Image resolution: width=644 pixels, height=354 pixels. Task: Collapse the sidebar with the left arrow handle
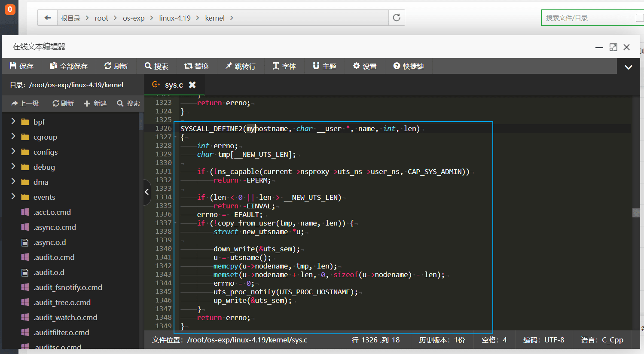pos(147,192)
